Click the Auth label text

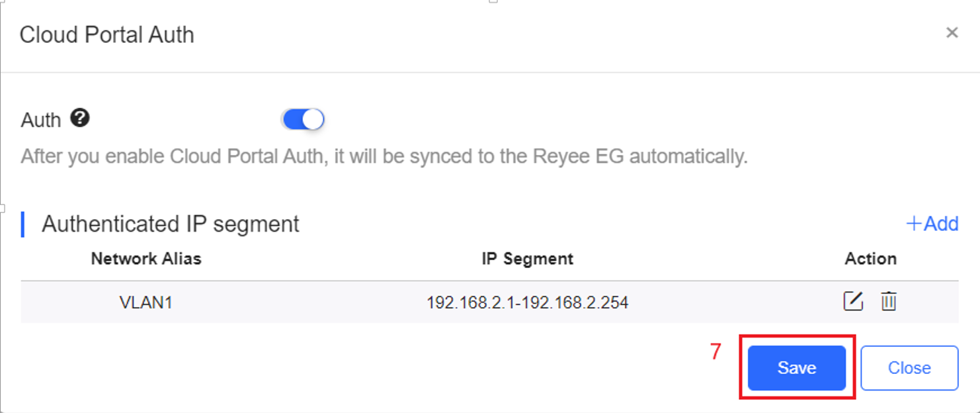tap(41, 120)
